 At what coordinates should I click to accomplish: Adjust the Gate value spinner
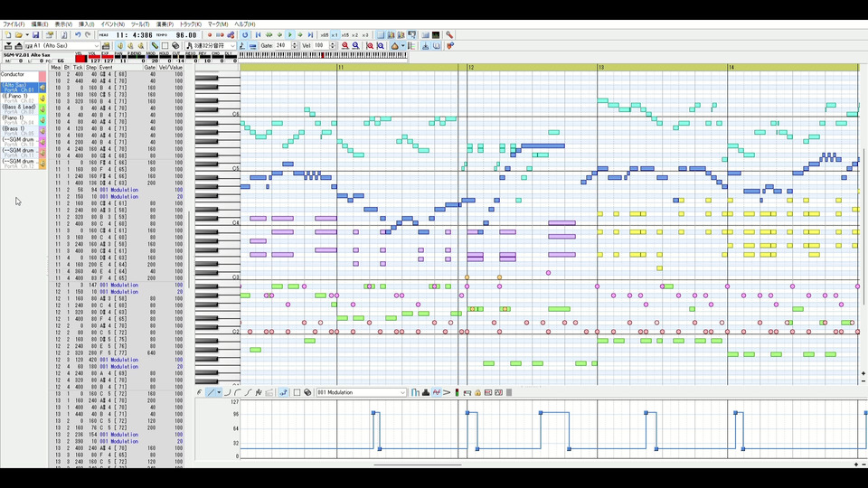[295, 46]
